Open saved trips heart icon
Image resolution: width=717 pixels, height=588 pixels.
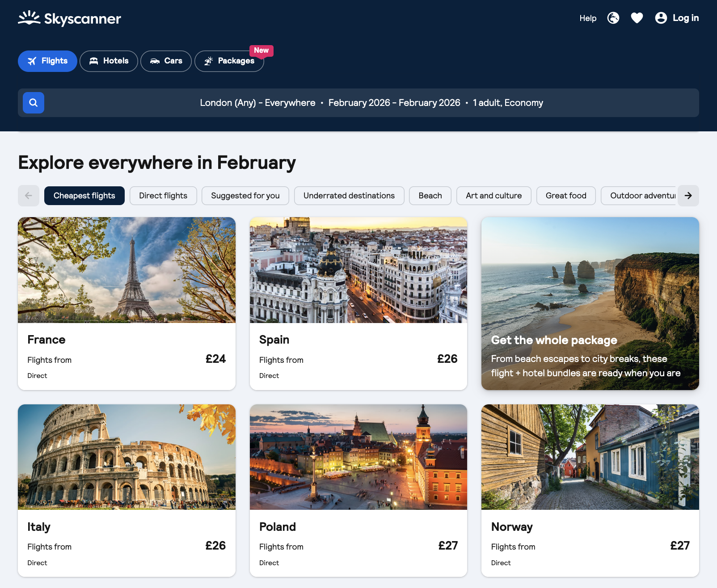[x=637, y=18]
